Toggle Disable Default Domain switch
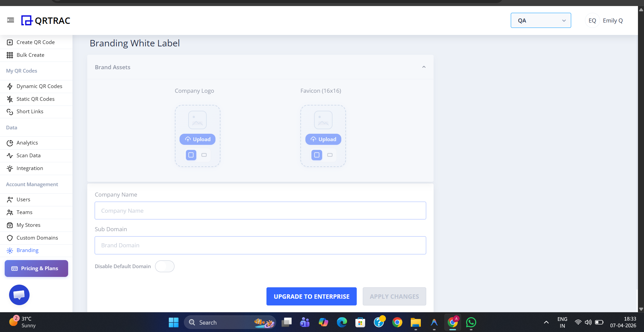The image size is (644, 332). click(x=164, y=266)
